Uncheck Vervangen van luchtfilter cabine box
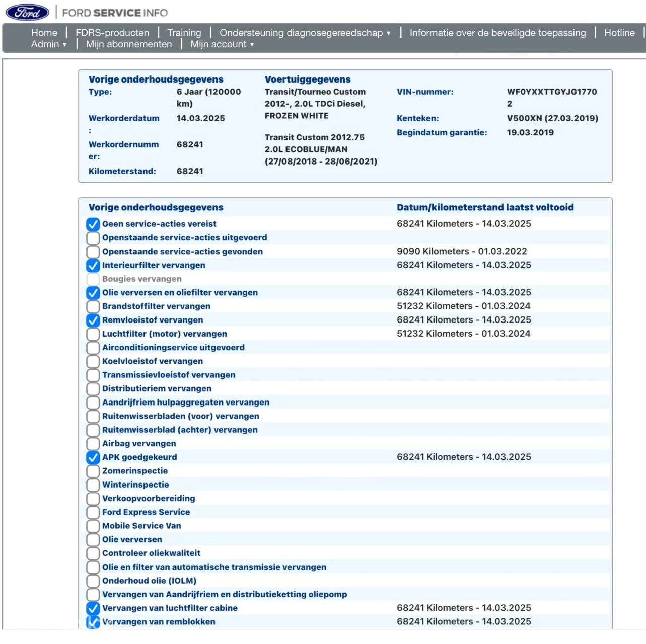 click(x=93, y=608)
